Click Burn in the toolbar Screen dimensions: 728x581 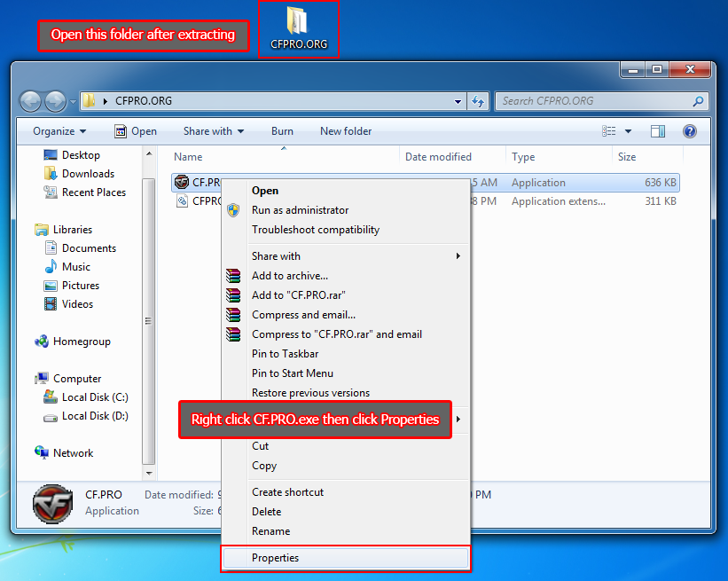(282, 131)
